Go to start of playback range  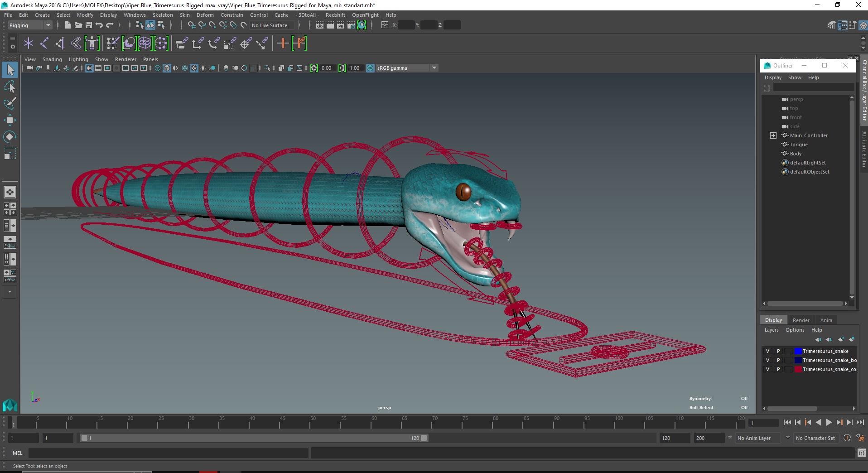787,422
